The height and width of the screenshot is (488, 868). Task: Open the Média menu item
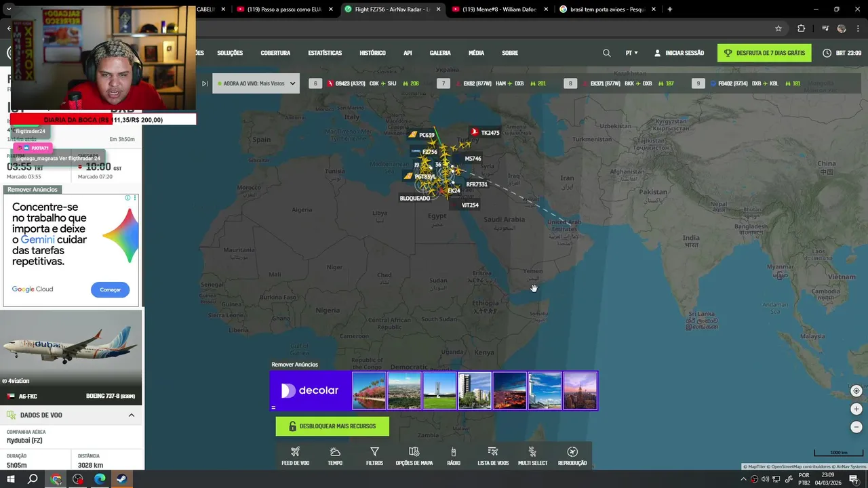pyautogui.click(x=476, y=53)
